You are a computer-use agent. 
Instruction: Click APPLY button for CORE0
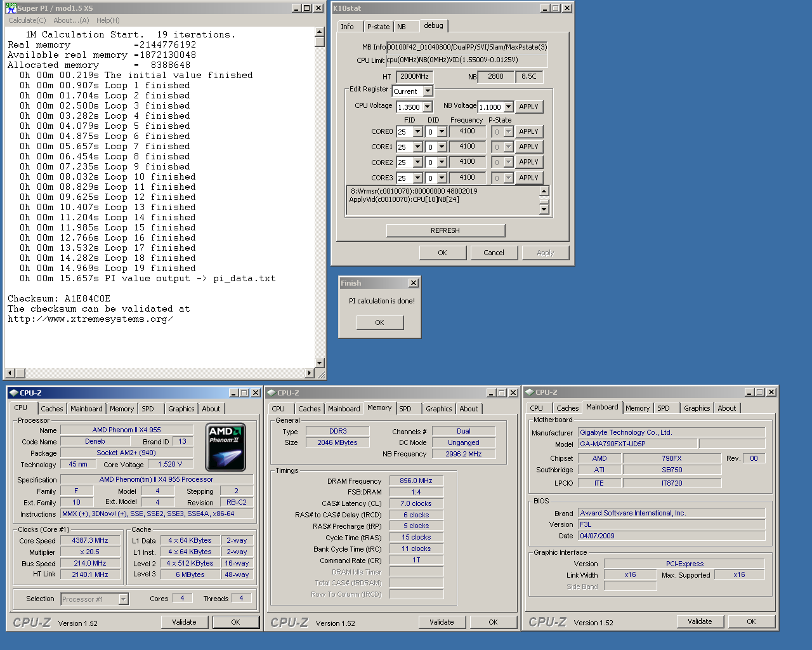[x=529, y=131]
